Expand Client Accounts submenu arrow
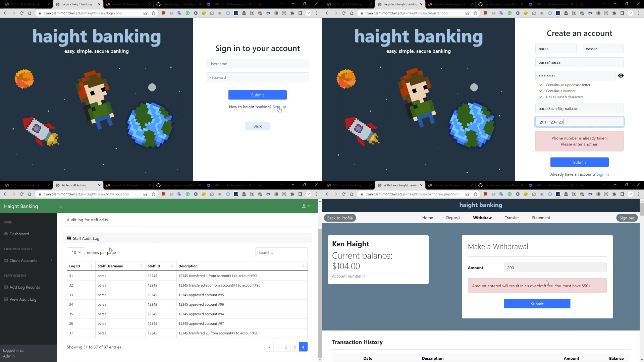The width and height of the screenshot is (644, 362). [51, 260]
